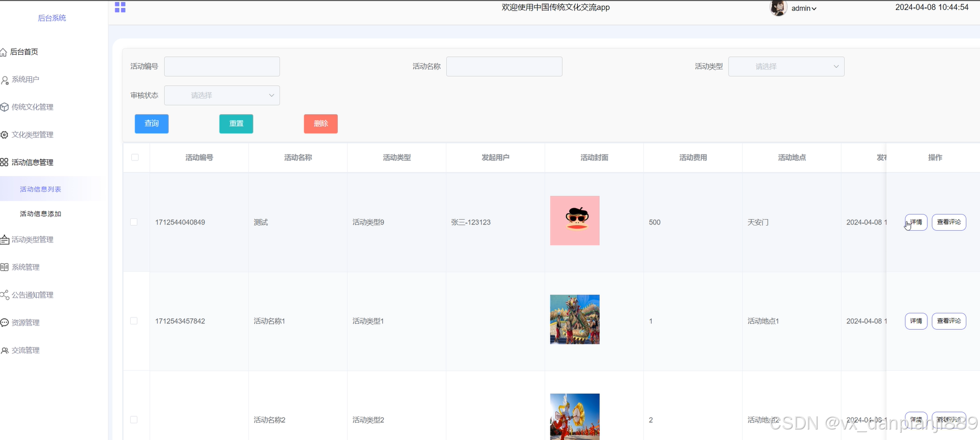Viewport: 980px width, 440px height.
Task: Click the grid icon beside 活动信息管理
Action: click(4, 162)
